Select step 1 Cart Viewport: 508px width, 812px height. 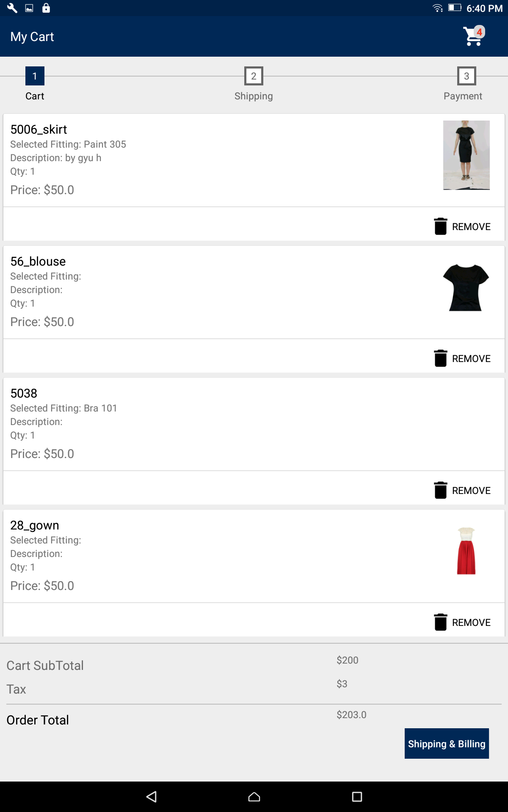[x=35, y=77]
